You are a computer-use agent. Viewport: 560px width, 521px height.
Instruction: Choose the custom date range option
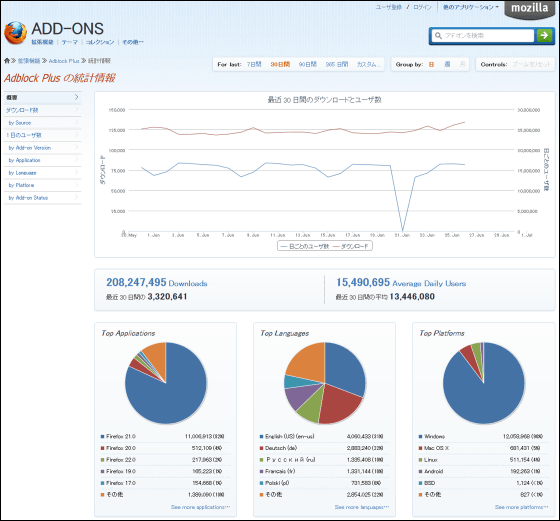tap(369, 64)
